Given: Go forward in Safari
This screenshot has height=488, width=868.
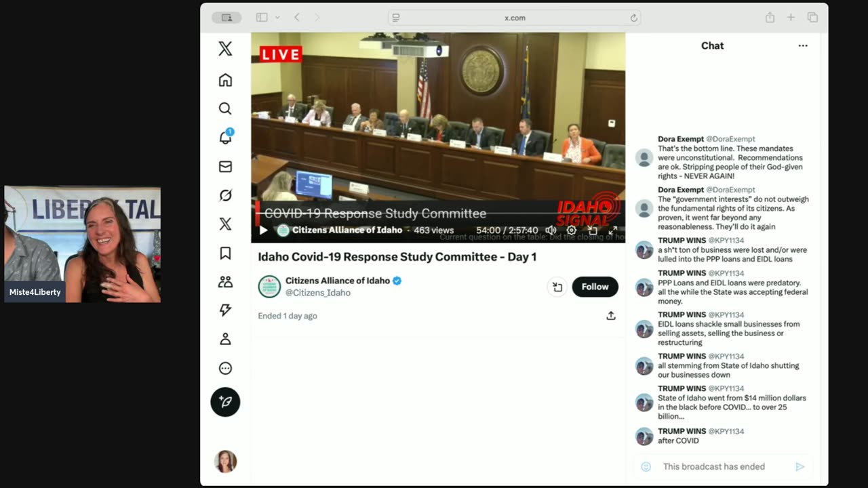Looking at the screenshot, I should (x=317, y=18).
